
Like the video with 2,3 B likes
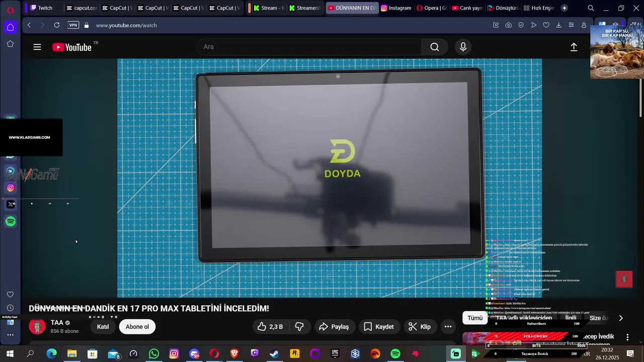pyautogui.click(x=270, y=327)
